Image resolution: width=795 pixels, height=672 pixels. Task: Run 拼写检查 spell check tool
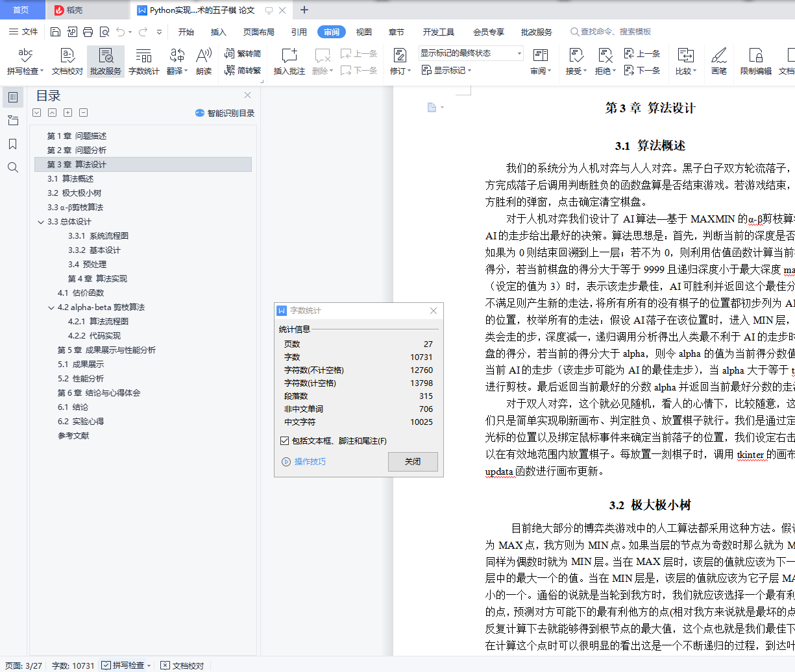pos(25,62)
